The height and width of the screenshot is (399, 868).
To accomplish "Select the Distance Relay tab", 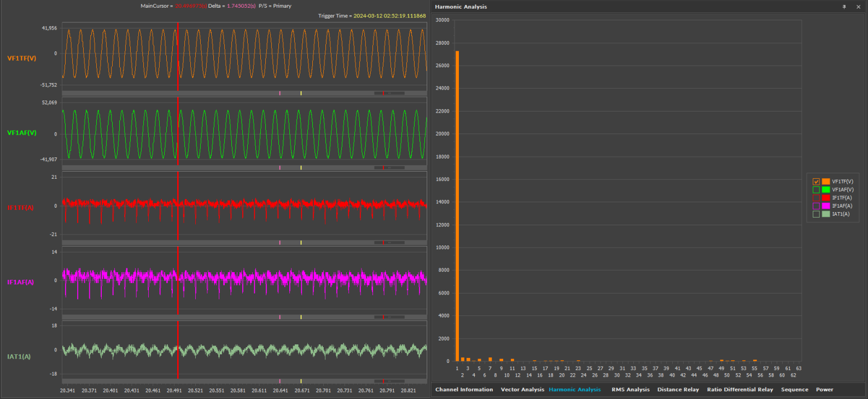I will tap(678, 390).
